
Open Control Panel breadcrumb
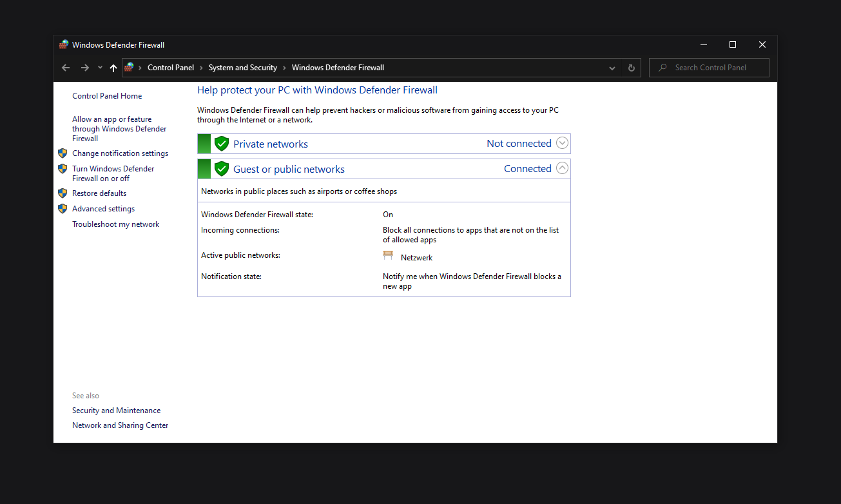[x=171, y=68]
